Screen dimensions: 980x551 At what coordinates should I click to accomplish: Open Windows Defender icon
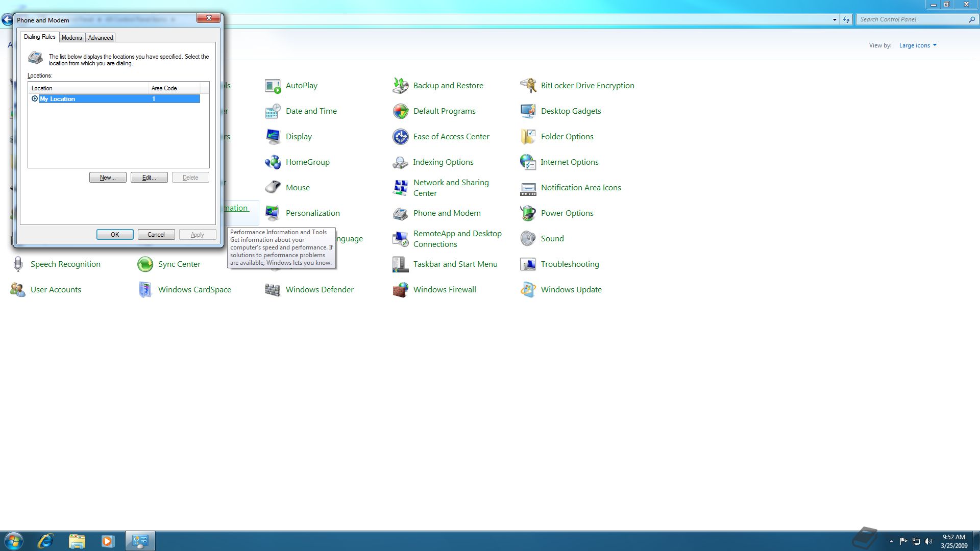(273, 290)
